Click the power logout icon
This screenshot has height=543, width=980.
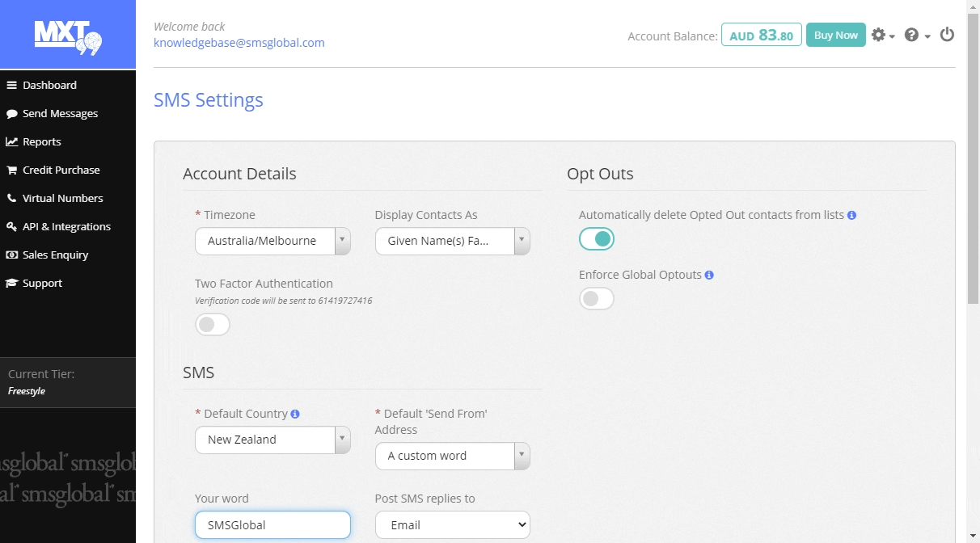tap(947, 35)
